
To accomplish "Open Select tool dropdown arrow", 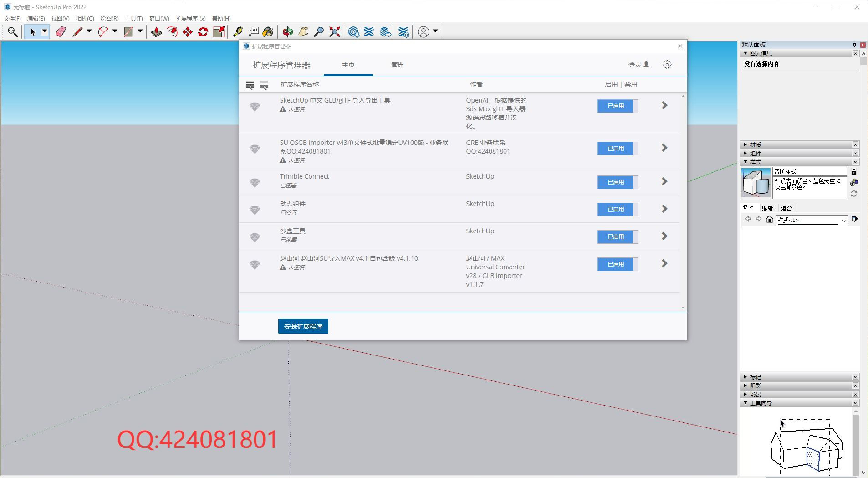I will (45, 32).
